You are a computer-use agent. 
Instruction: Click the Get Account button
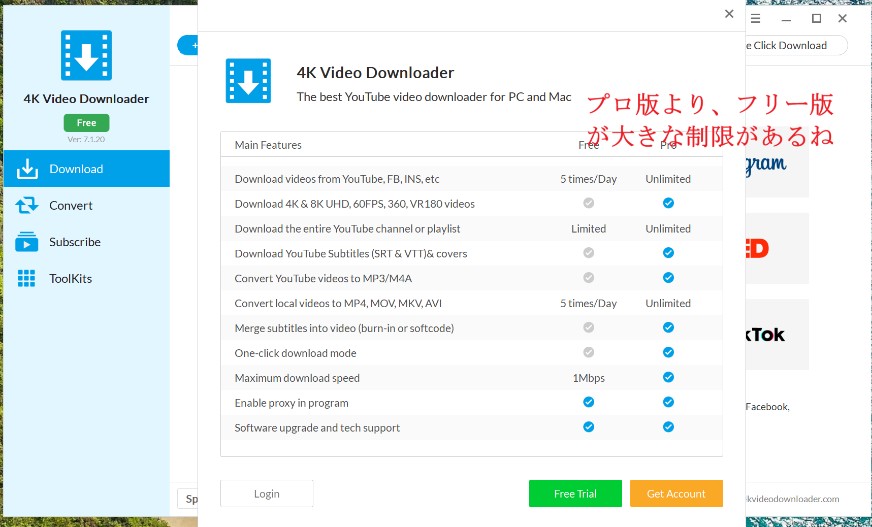click(x=676, y=494)
